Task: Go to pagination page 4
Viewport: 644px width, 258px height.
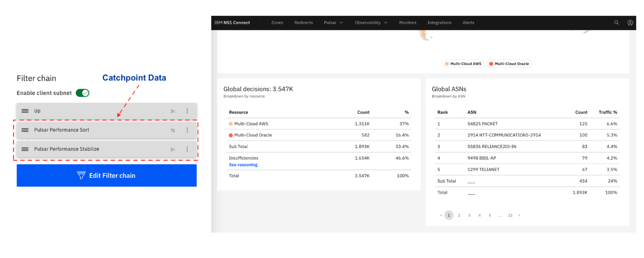Action: tap(479, 215)
